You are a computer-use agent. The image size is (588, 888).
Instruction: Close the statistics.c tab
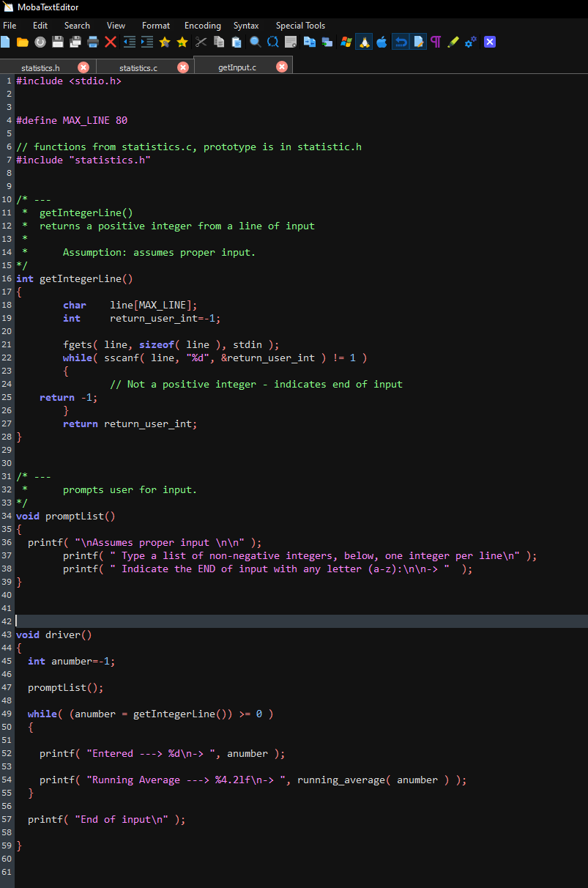point(183,67)
